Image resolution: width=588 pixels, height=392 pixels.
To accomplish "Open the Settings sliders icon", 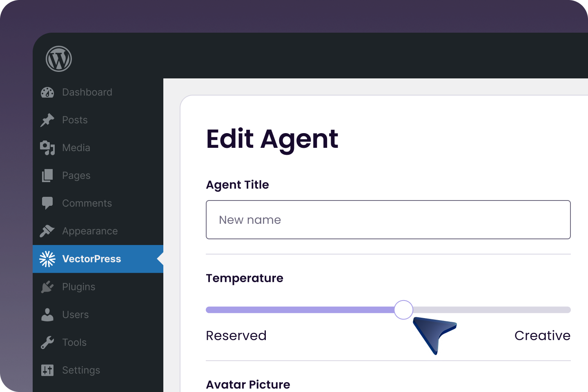I will (47, 370).
